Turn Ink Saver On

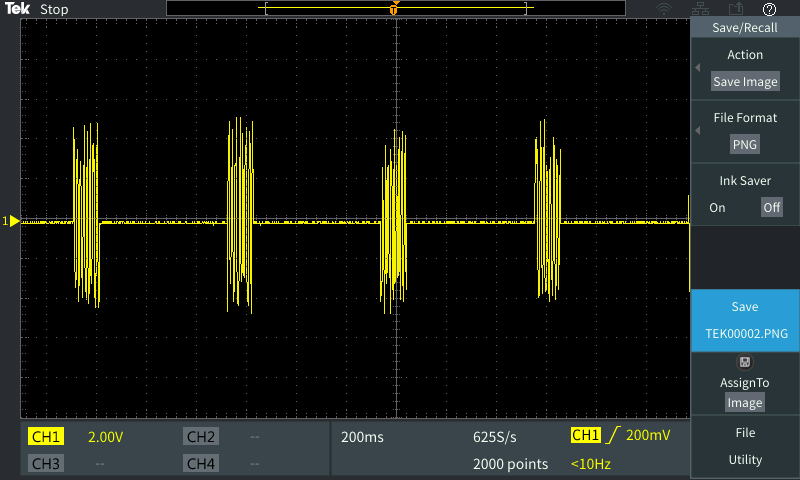717,208
